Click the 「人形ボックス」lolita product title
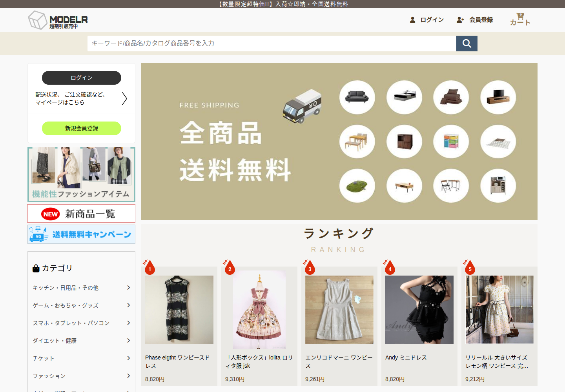The image size is (565, 392). pos(259,361)
